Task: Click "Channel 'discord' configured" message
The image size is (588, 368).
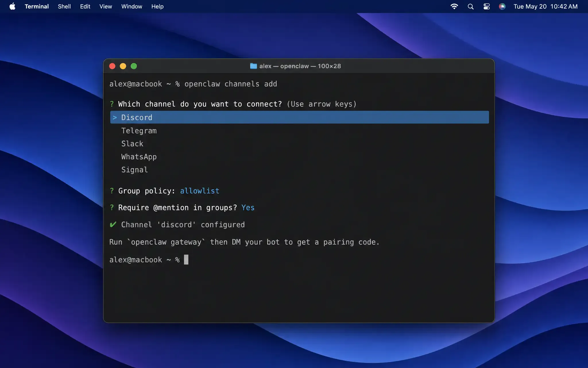Action: pos(183,225)
